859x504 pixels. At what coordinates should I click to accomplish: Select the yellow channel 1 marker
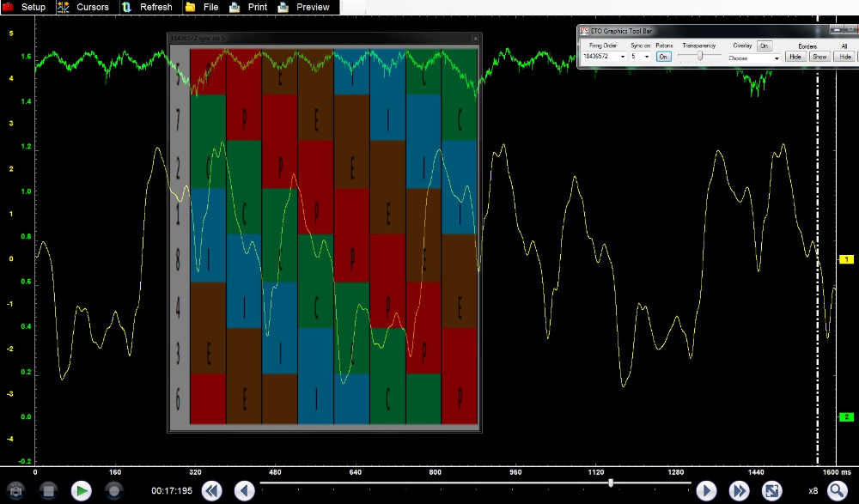845,259
